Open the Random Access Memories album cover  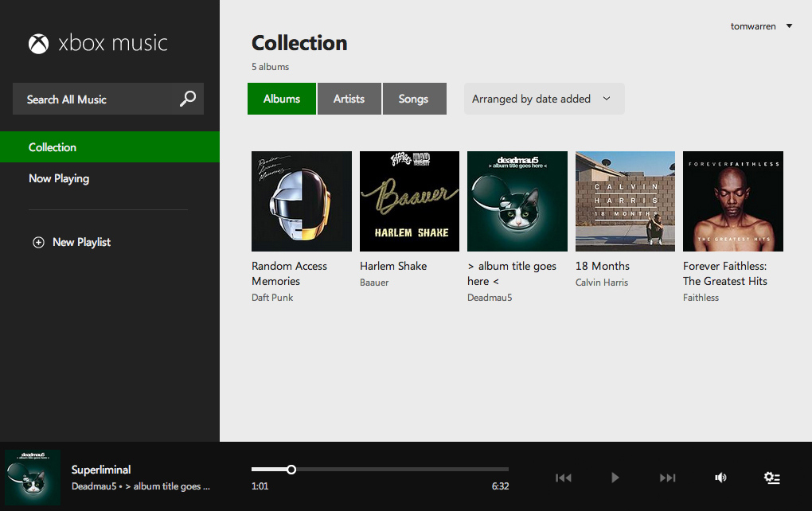click(302, 201)
